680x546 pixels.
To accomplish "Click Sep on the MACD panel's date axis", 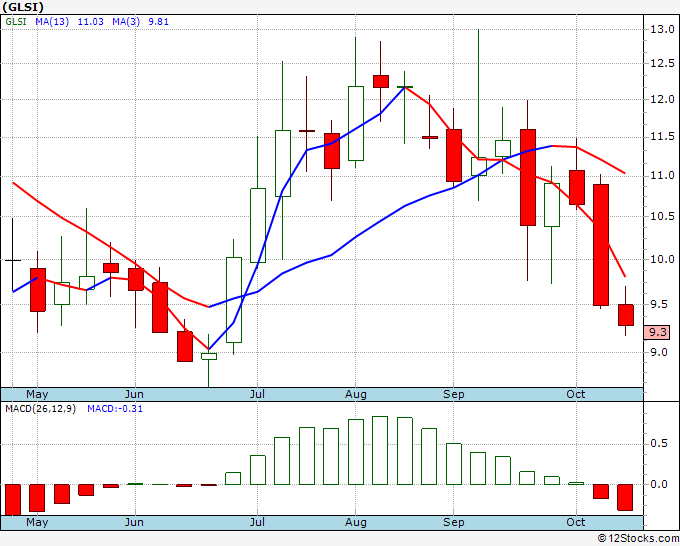I will tap(454, 522).
